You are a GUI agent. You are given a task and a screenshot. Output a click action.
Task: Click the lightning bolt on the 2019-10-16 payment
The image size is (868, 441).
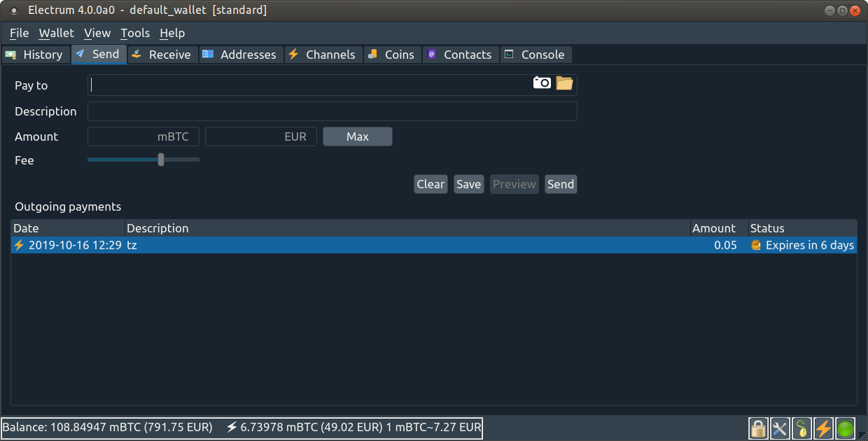(x=18, y=245)
